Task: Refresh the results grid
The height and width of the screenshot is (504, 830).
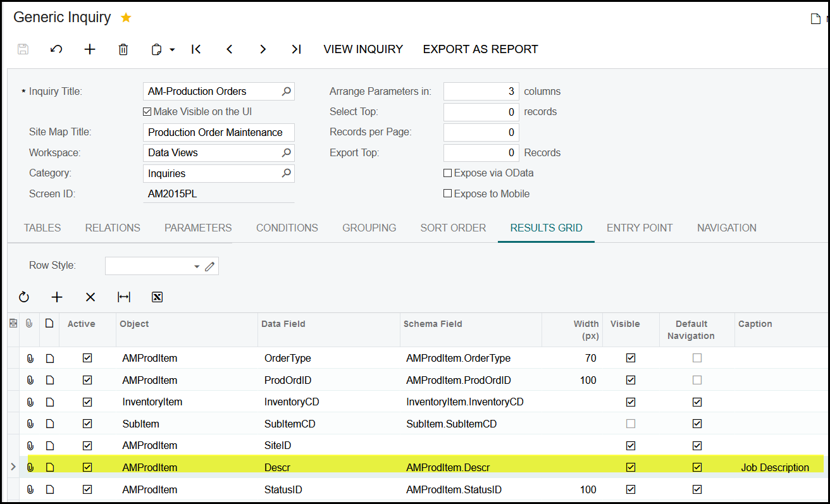Action: [x=24, y=297]
